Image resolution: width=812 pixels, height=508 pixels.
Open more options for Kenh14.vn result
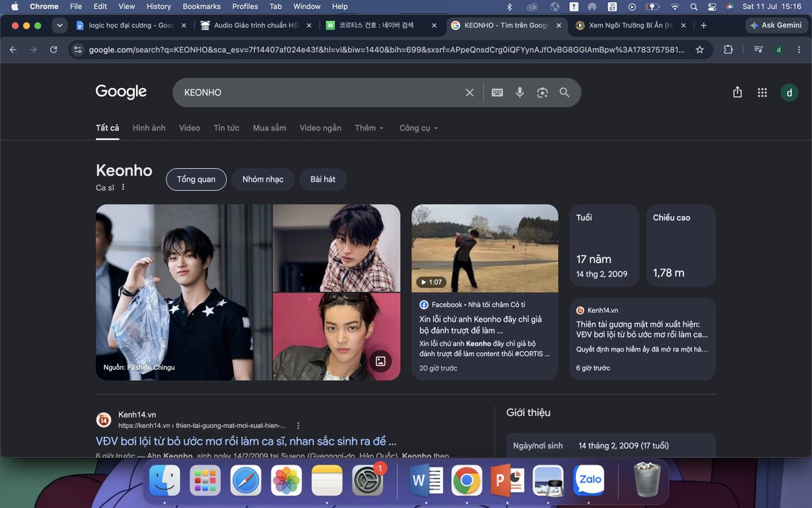[298, 425]
